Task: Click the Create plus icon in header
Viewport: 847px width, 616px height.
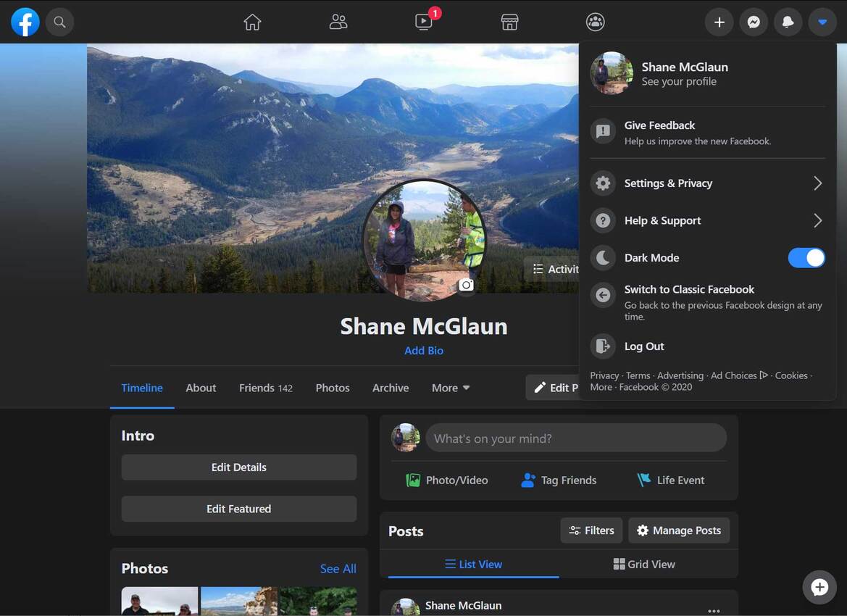Action: pyautogui.click(x=719, y=22)
